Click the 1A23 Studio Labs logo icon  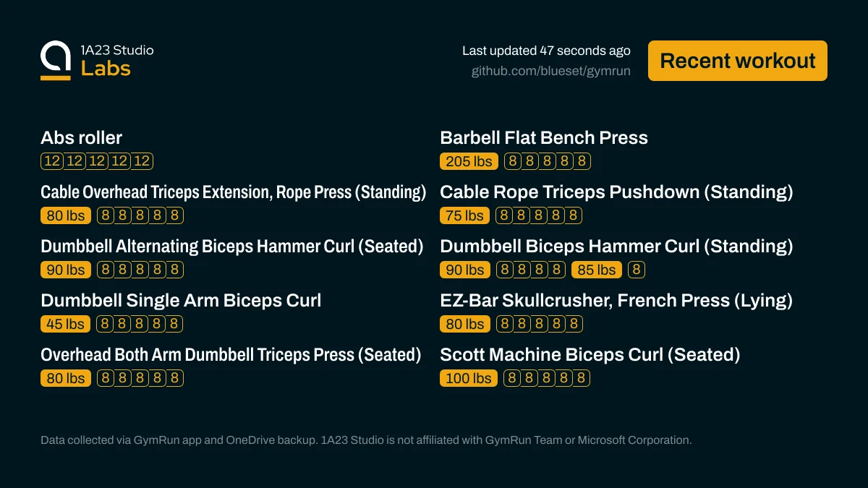pos(56,60)
